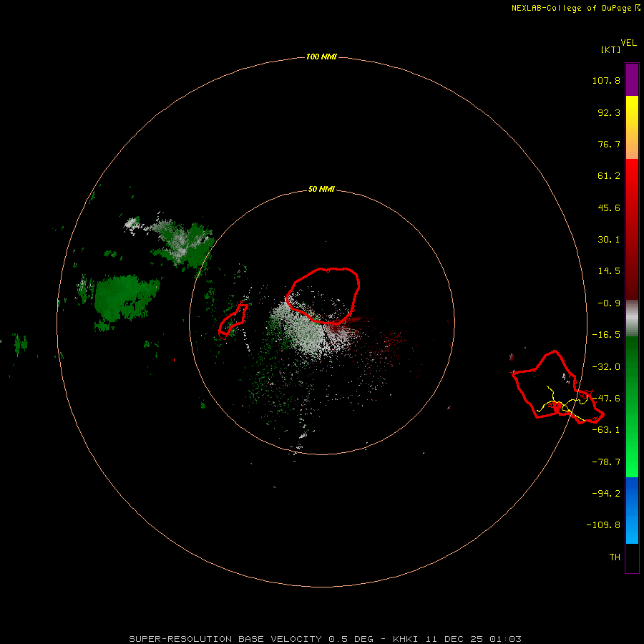Screen dimensions: 644x644
Task: Click the 45.6 velocity scale value
Action: point(609,208)
